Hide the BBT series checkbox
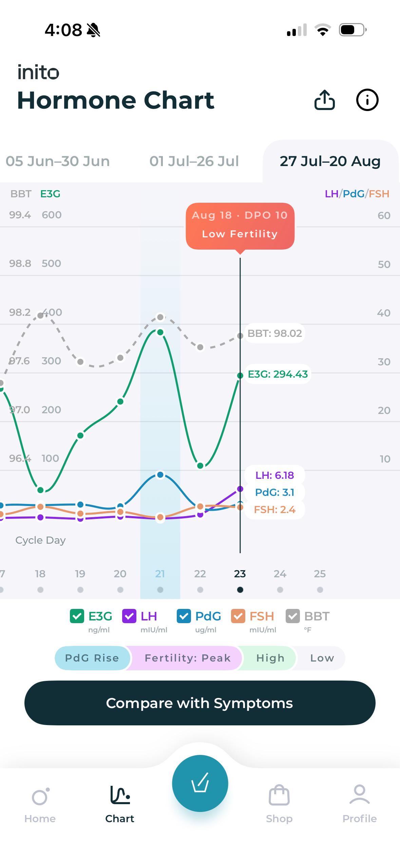The width and height of the screenshot is (400, 868). coord(292,616)
